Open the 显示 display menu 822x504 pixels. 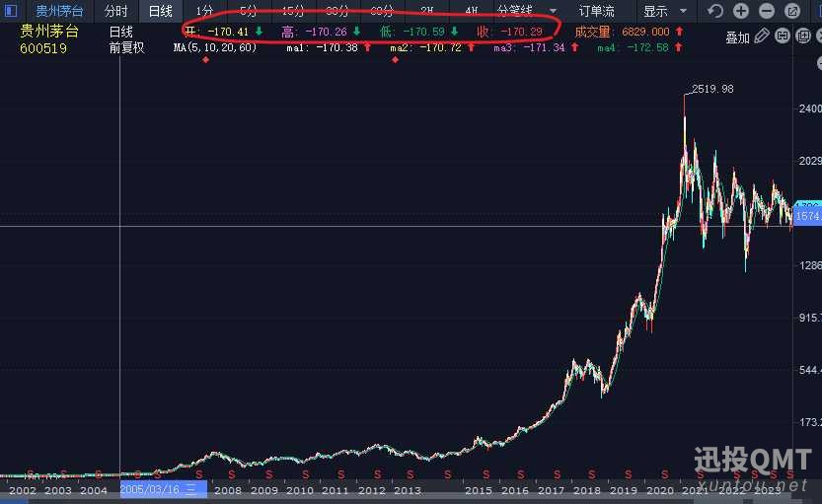click(x=655, y=11)
